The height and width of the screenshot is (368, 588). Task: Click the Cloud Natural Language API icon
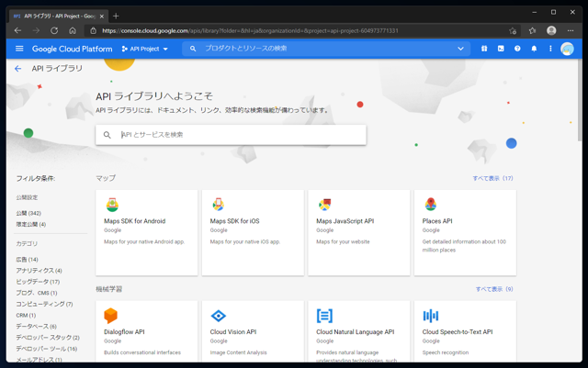324,316
